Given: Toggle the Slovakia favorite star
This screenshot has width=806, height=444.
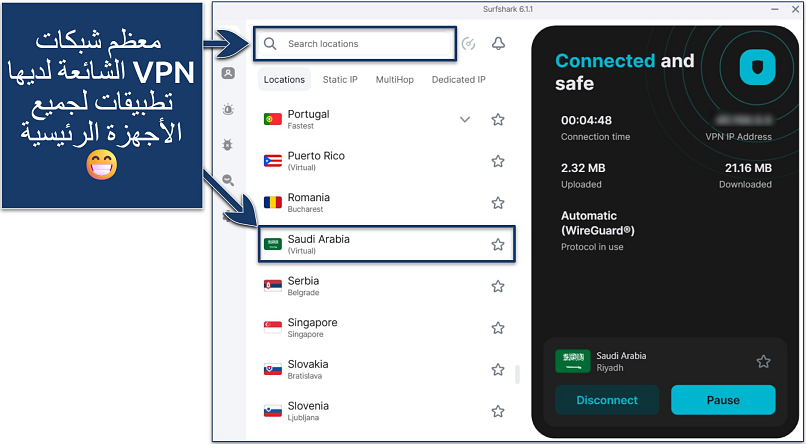Looking at the screenshot, I should (x=498, y=369).
